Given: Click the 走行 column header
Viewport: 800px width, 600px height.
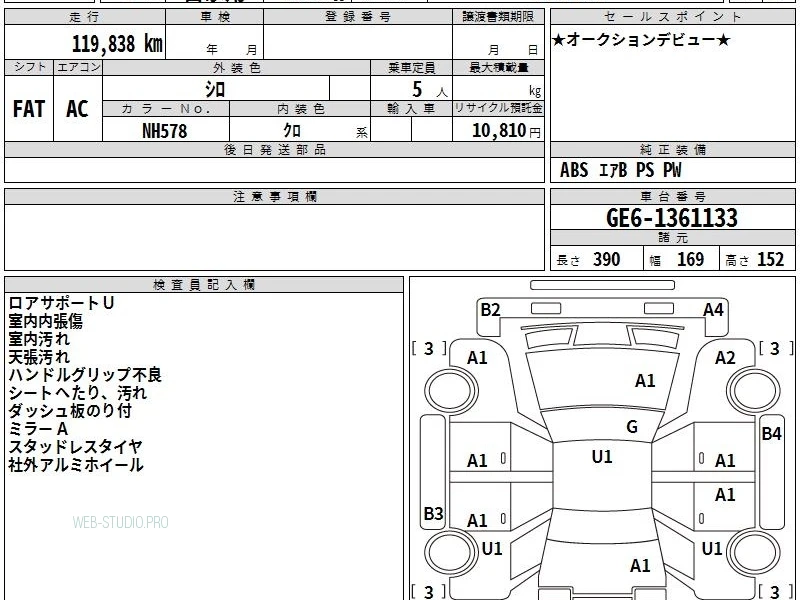Looking at the screenshot, I should pos(85,17).
